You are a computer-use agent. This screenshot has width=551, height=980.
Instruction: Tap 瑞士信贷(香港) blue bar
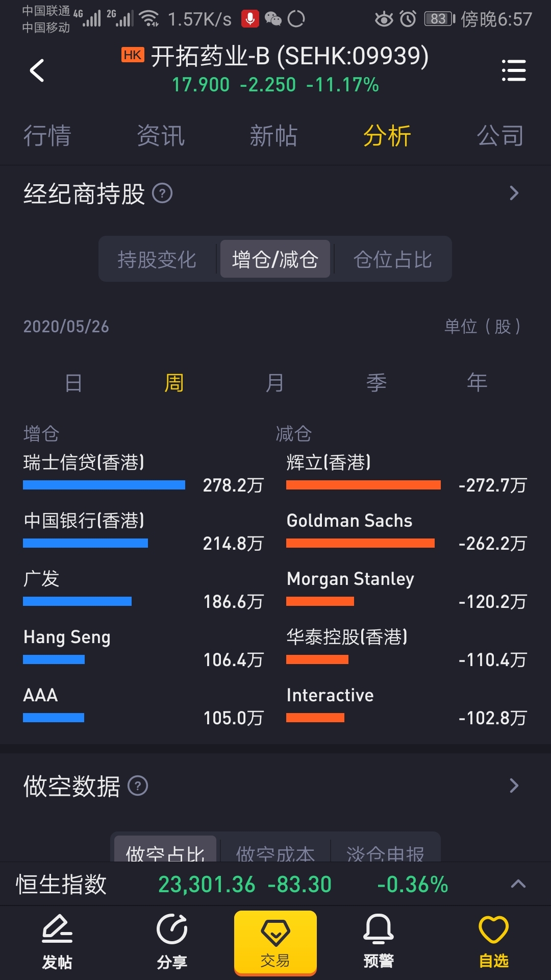point(104,485)
